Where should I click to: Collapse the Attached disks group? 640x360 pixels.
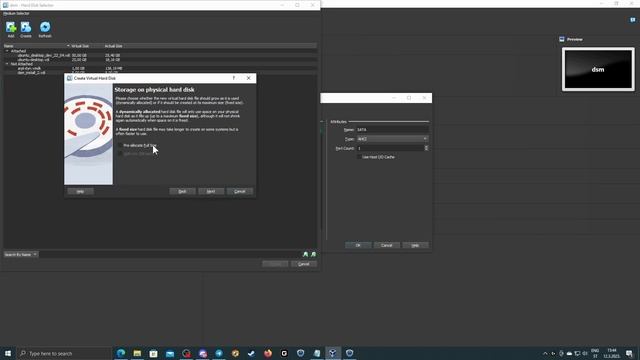click(x=7, y=51)
